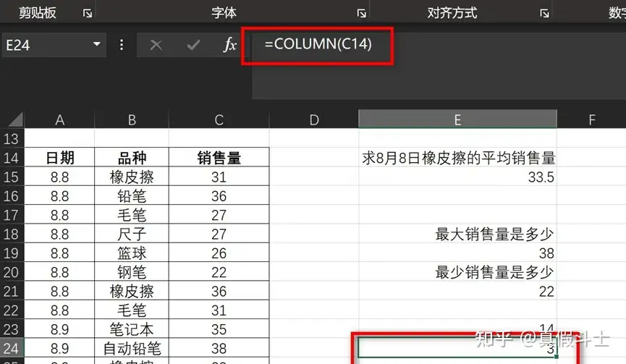Screen dimensions: 626x364
Task: Click sales value 35 in column C
Action: (x=219, y=329)
